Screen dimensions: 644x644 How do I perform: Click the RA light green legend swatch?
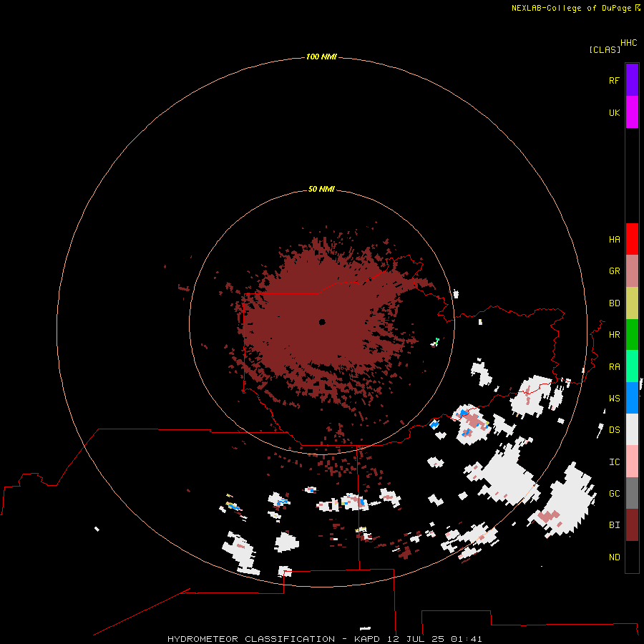[632, 366]
